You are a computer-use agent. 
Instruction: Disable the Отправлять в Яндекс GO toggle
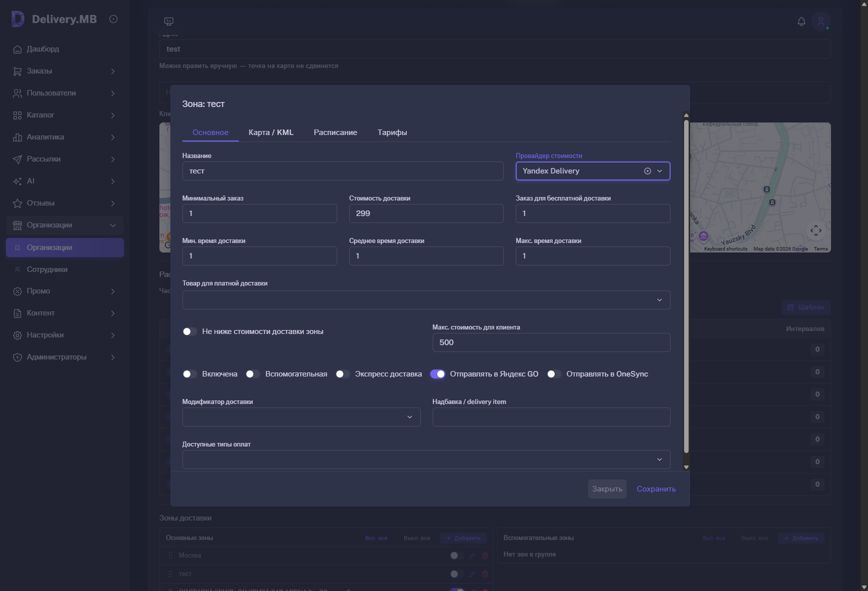(x=438, y=374)
